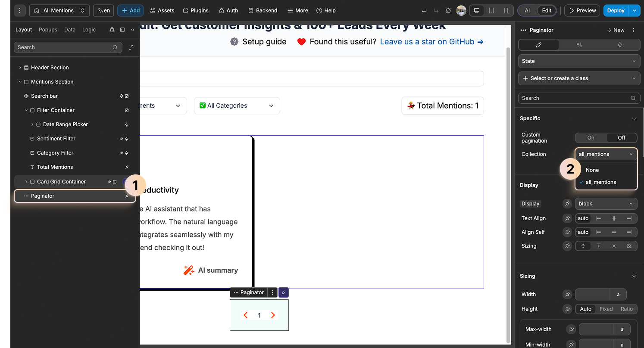Open the Leave us a star on GitHub link
Viewport: 644px width, 348px height.
click(x=427, y=42)
